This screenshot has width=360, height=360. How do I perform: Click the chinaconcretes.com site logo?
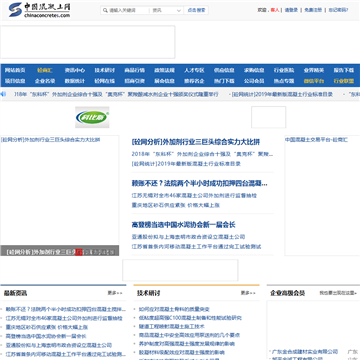tap(39, 10)
